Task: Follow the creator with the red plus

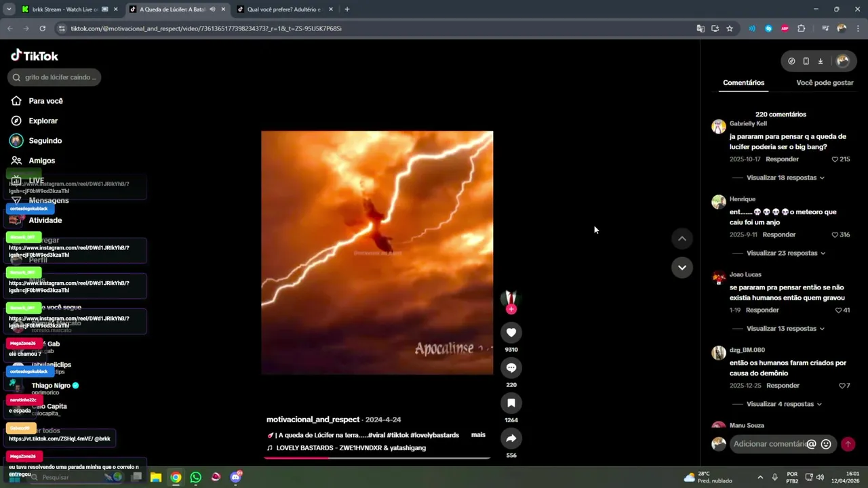Action: point(511,309)
